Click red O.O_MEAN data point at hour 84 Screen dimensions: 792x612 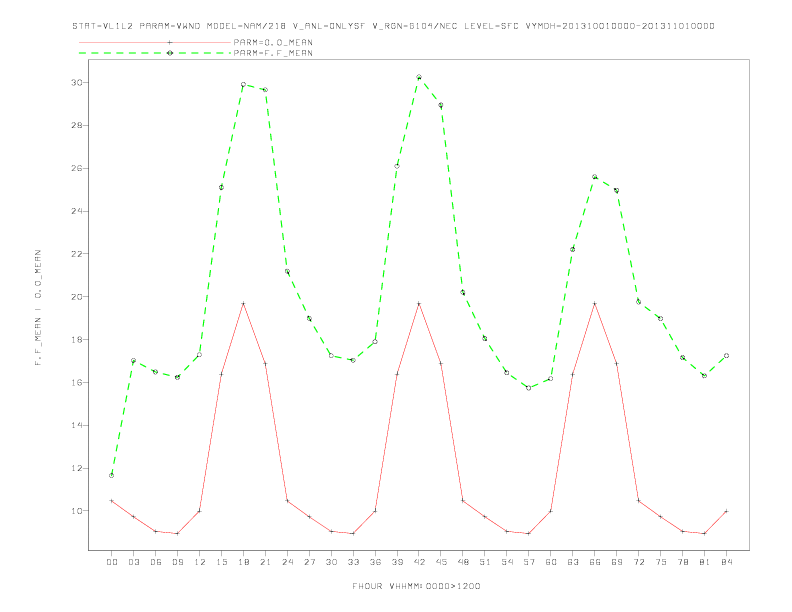click(x=726, y=511)
